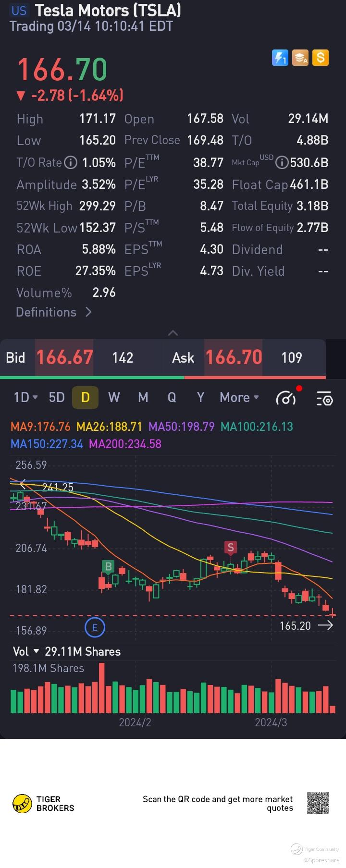
Task: Tap the yellow dollar sign badge icon
Action: (x=320, y=58)
